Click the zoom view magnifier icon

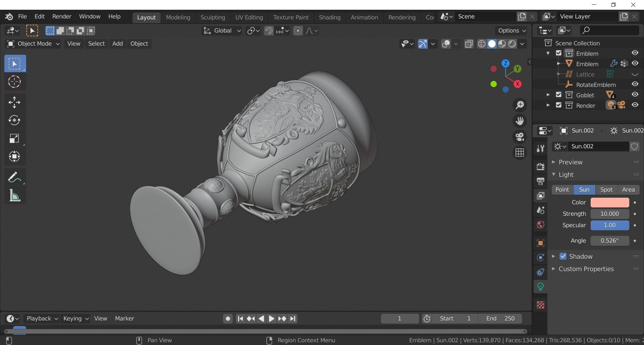point(520,105)
